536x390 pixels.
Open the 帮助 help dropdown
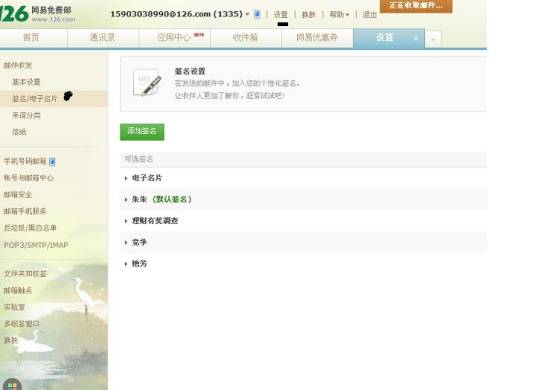tap(339, 14)
